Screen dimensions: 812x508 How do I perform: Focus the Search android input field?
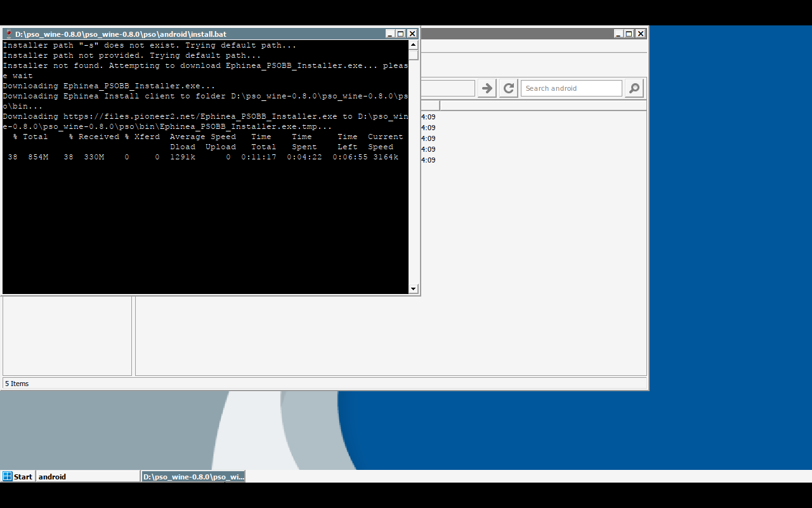tap(571, 88)
